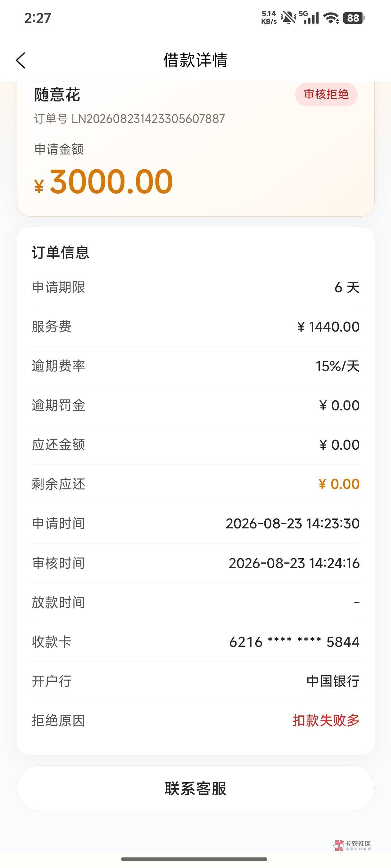Tap the 审核拒绝 status badge
This screenshot has width=391, height=868.
pyautogui.click(x=326, y=95)
